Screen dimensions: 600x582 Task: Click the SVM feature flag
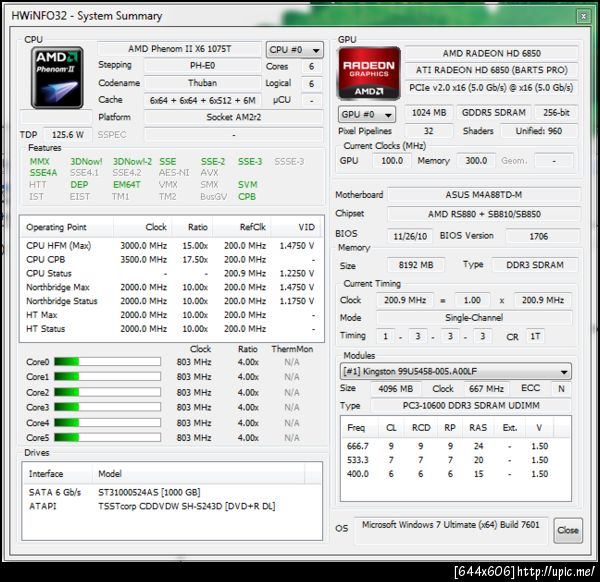pos(248,185)
